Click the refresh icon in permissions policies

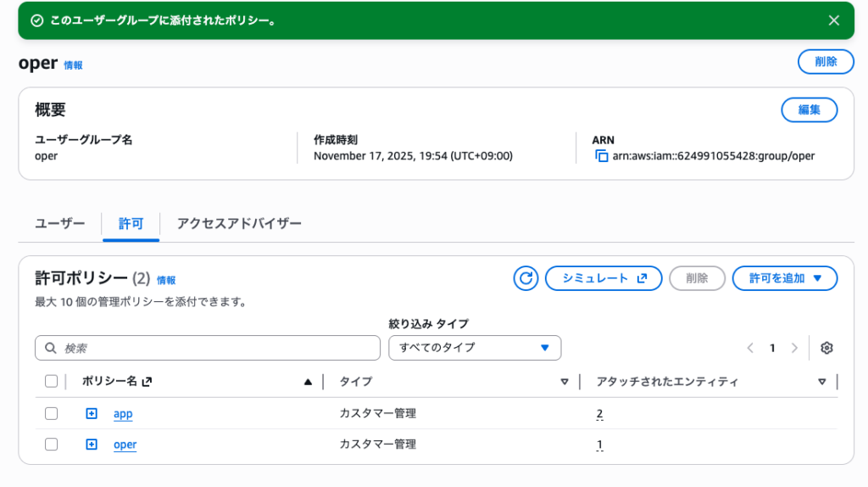click(x=526, y=278)
